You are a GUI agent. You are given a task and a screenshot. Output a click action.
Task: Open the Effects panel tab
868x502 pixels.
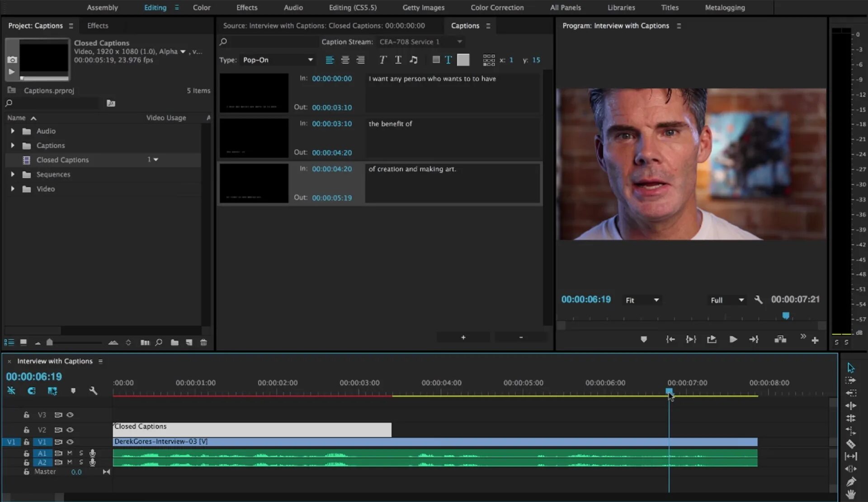[98, 26]
